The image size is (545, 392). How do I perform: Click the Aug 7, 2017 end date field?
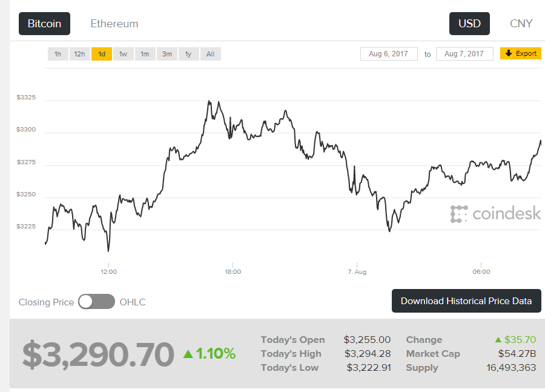(x=464, y=54)
